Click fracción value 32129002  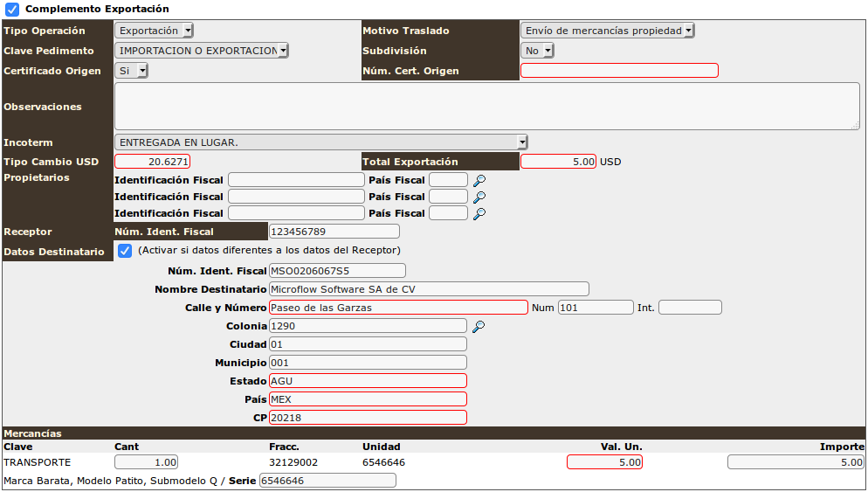293,462
